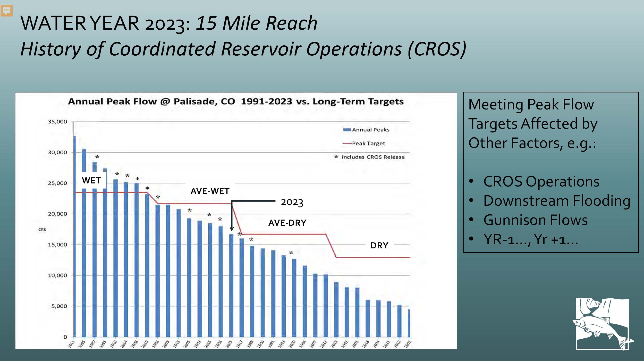Click the 'Meeting Peak Flow' heading text
The height and width of the screenshot is (361, 644).
click(531, 105)
